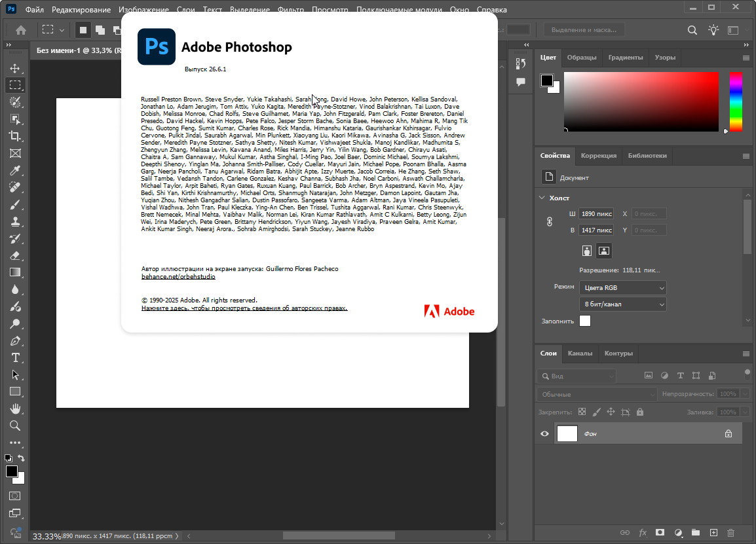Open the Обычные blend mode dropdown
756x544 pixels.
[597, 394]
